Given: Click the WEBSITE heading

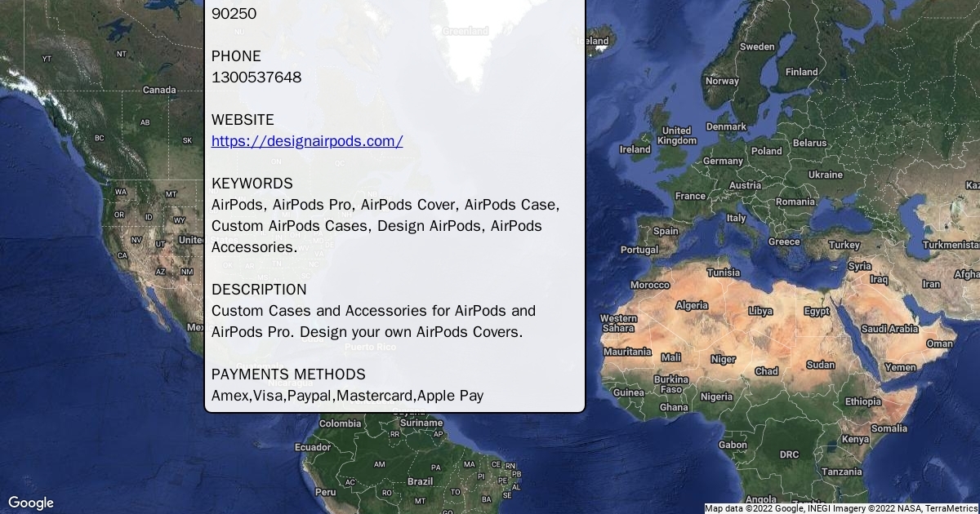Looking at the screenshot, I should click(x=243, y=120).
